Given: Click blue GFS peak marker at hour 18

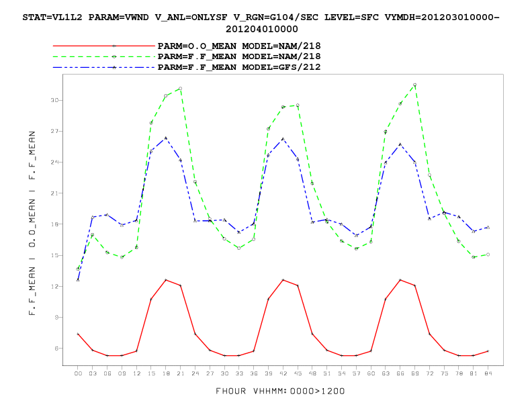Looking at the screenshot, I should point(165,138).
